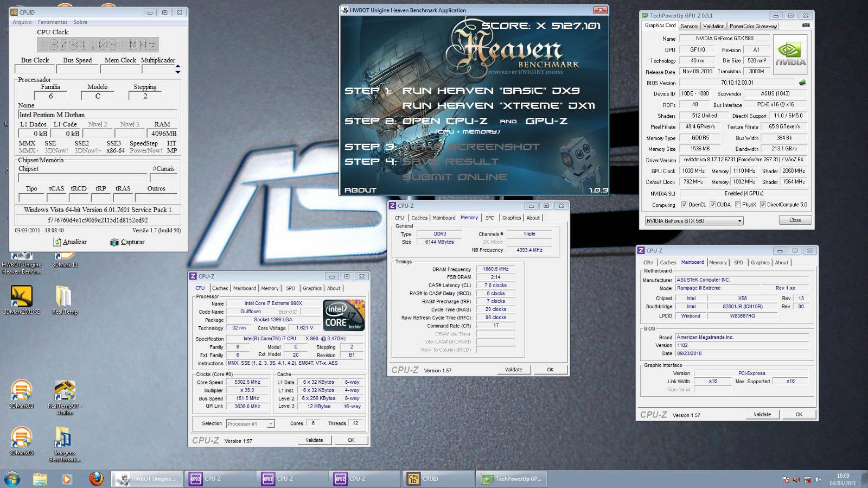Toggle the DirectCompute 5.0 checkbox
The width and height of the screenshot is (868, 488).
pos(763,205)
